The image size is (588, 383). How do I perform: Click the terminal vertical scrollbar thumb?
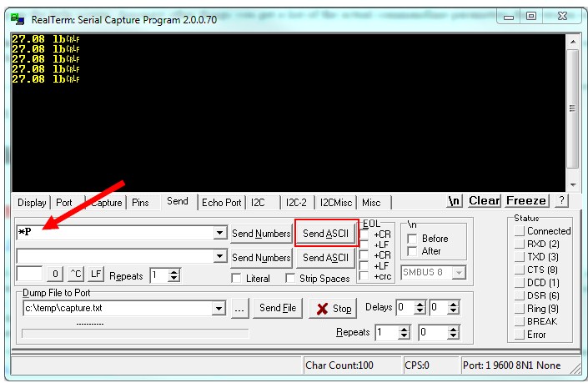coord(573,108)
